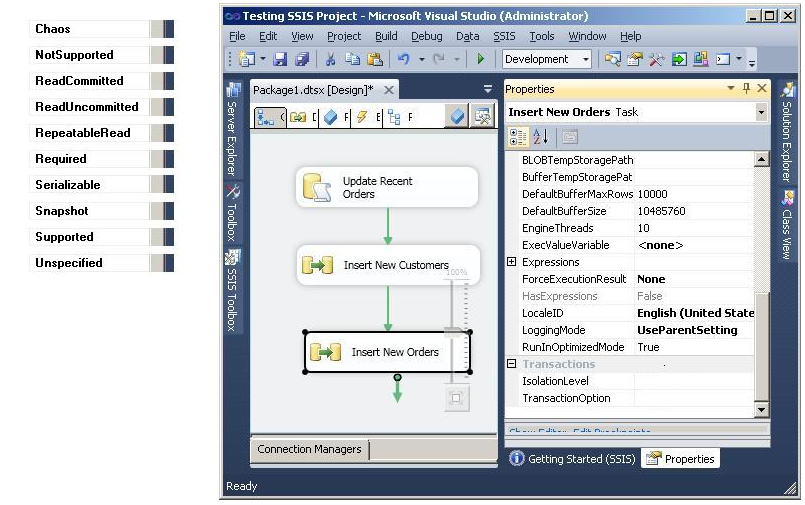This screenshot has width=805, height=505.
Task: Click the colored blocks toolbar icon
Action: coord(701,60)
